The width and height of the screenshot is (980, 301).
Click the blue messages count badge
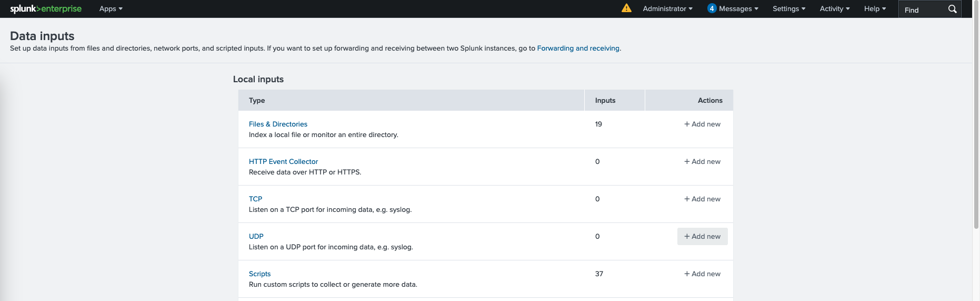712,8
